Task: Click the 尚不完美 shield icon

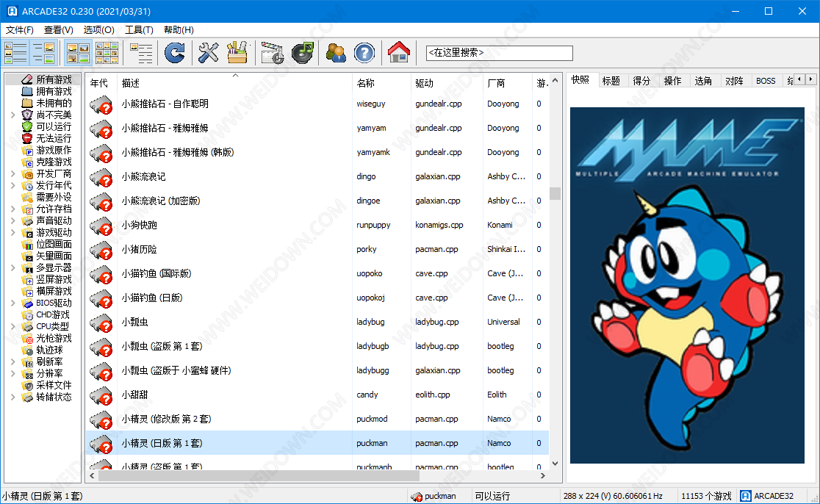Action: (x=27, y=115)
